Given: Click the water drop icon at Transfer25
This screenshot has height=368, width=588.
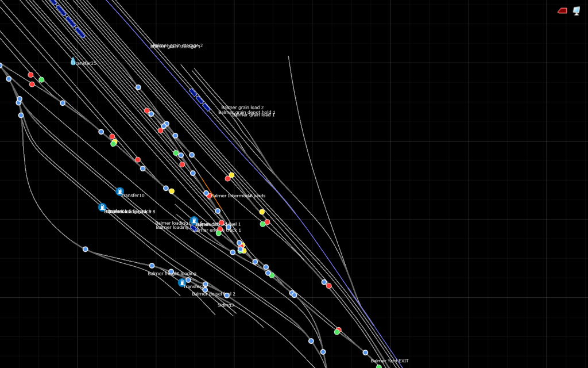Looking at the screenshot, I should click(73, 62).
